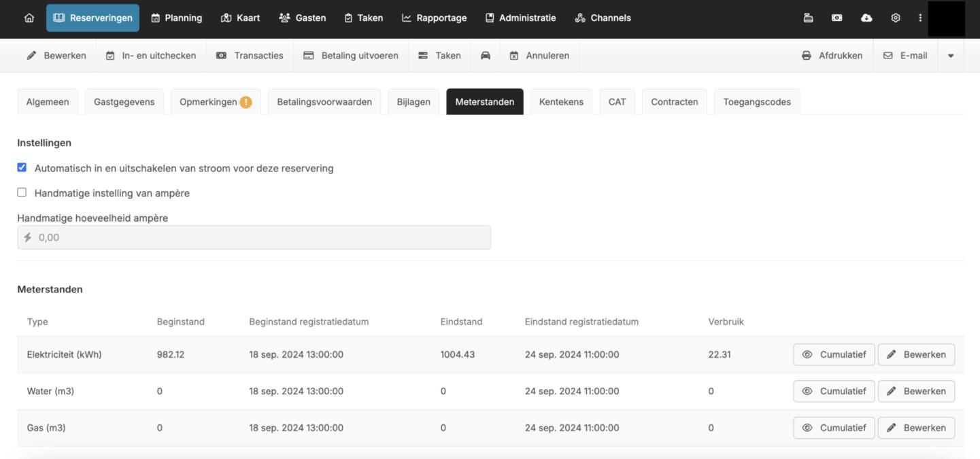Enable Handmatige instelling van ampère checkbox

click(x=22, y=192)
